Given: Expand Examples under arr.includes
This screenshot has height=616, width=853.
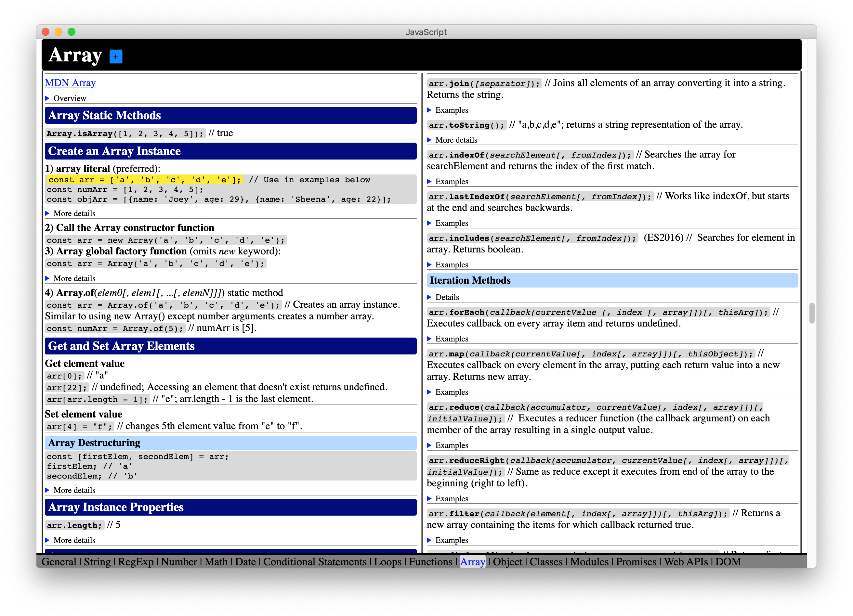Looking at the screenshot, I should [429, 264].
